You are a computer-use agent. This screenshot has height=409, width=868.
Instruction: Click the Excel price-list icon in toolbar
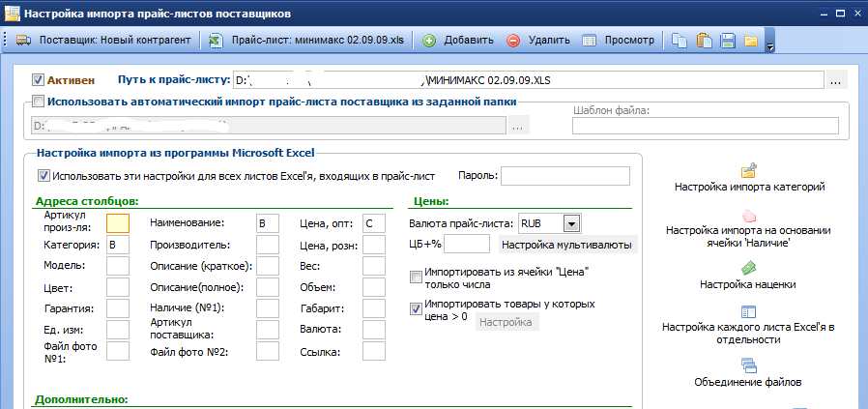click(215, 40)
